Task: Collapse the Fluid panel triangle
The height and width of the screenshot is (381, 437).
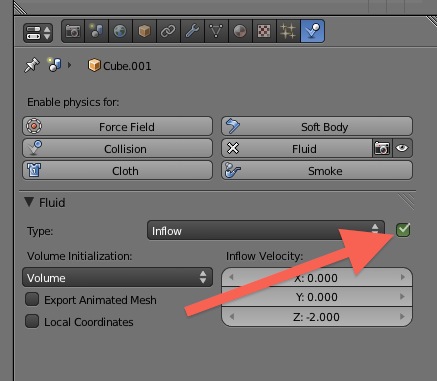Action: click(29, 202)
